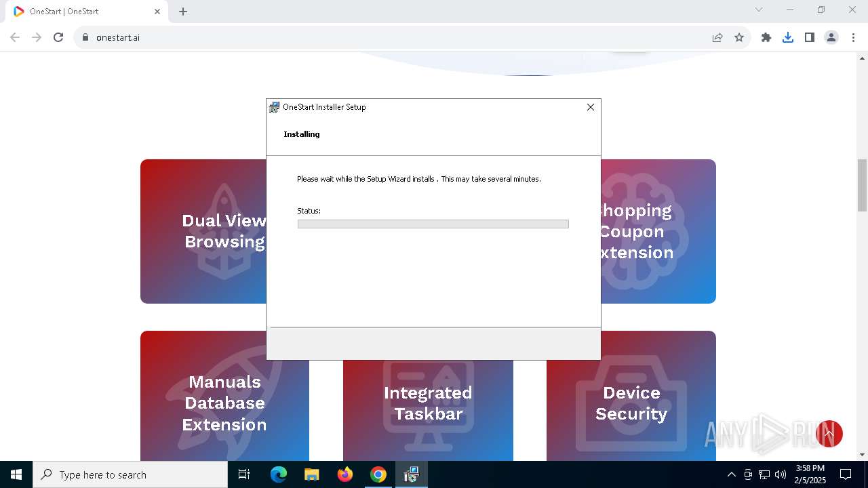The image size is (868, 488).
Task: Open a new Chrome tab
Action: point(183,12)
